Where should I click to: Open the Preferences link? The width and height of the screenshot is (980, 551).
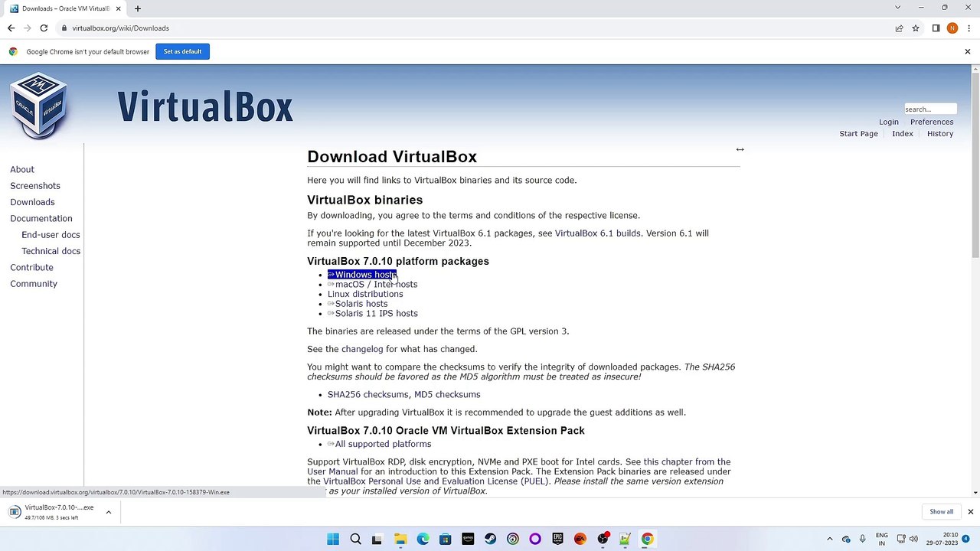(932, 122)
